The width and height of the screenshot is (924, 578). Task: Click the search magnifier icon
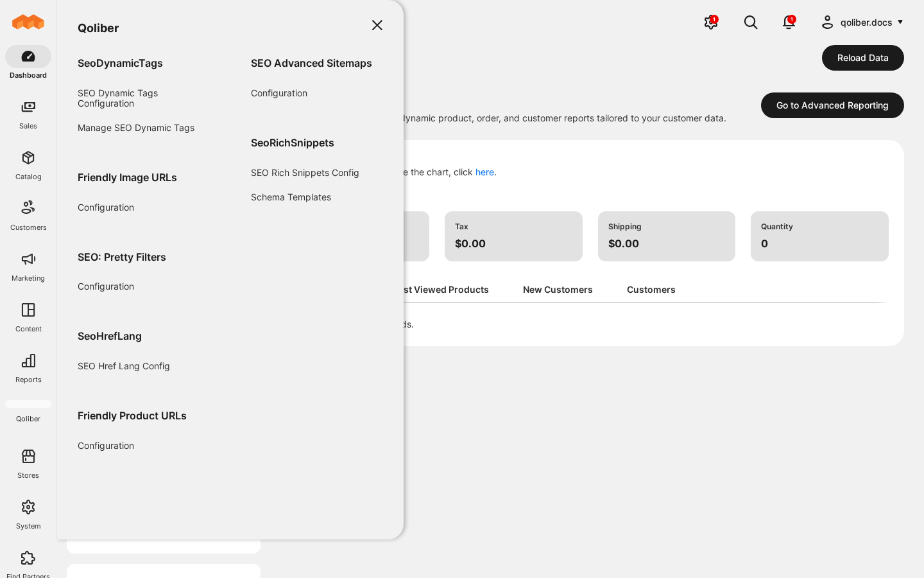click(751, 22)
